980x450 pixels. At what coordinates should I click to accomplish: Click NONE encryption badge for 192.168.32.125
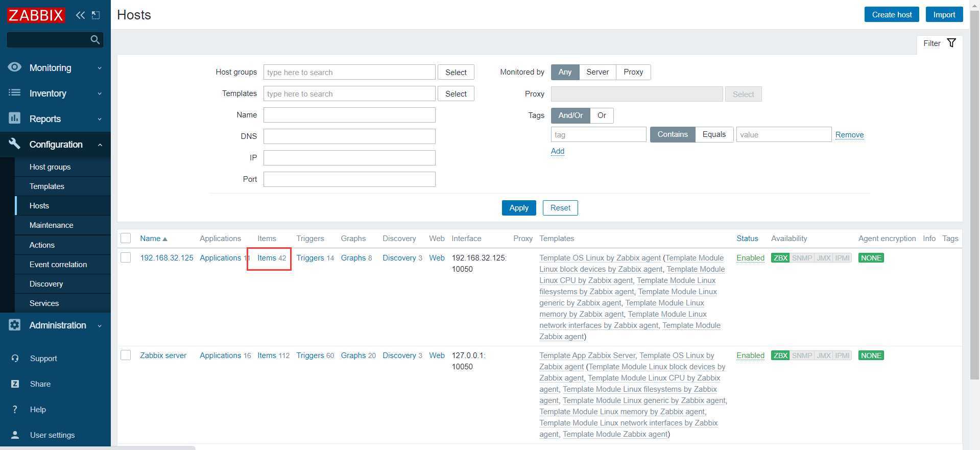(x=871, y=258)
